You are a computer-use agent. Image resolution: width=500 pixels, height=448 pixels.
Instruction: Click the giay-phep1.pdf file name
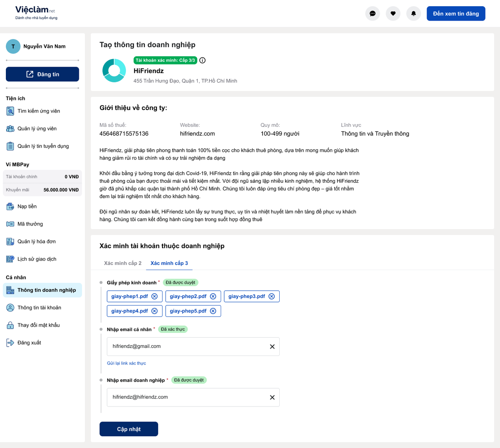tap(130, 296)
